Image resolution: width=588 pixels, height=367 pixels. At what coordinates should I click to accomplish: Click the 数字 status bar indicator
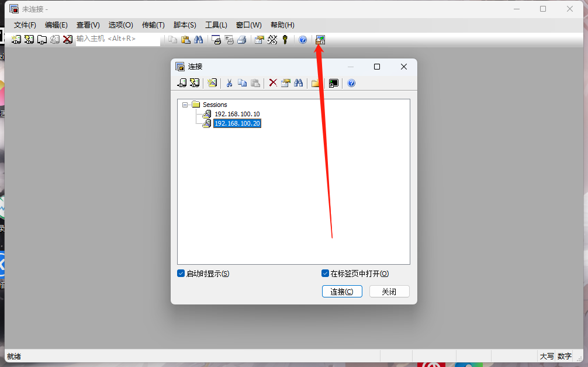pos(565,356)
